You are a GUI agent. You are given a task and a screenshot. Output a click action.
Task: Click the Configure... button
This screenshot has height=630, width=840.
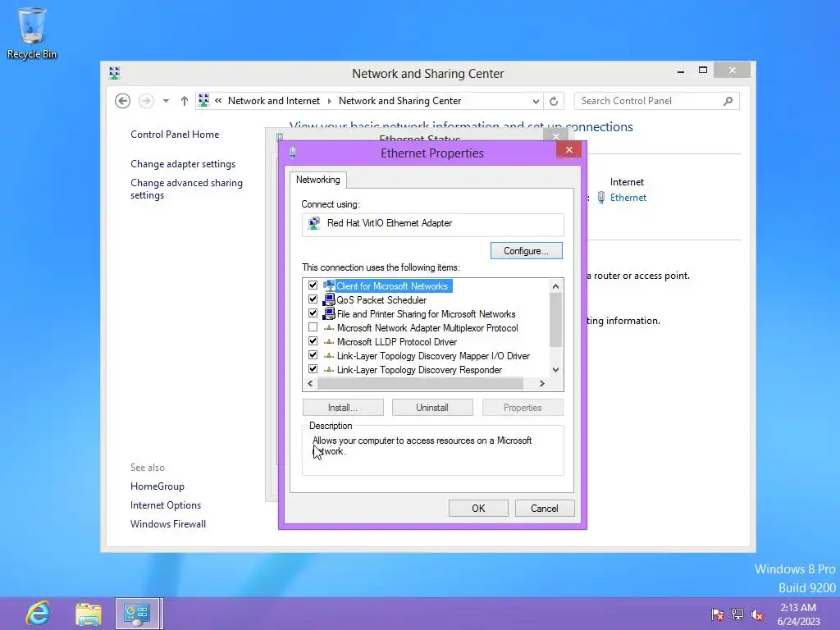[526, 251]
